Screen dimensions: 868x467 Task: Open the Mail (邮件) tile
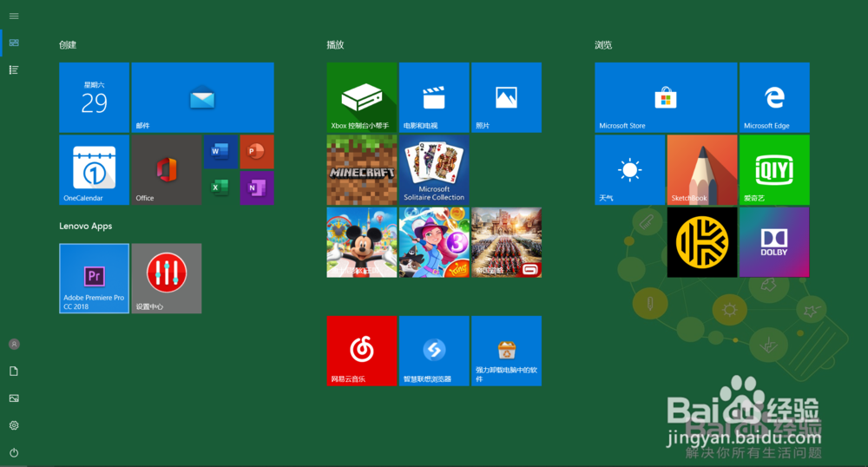coord(202,97)
